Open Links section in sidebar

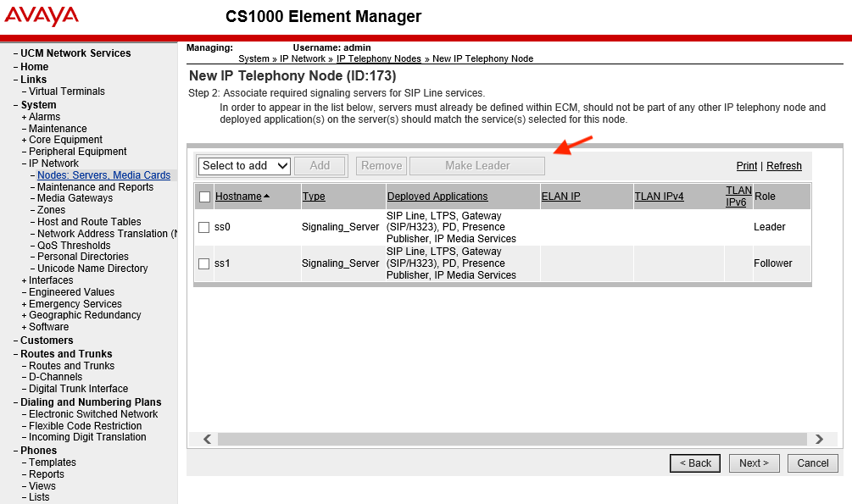(x=33, y=80)
